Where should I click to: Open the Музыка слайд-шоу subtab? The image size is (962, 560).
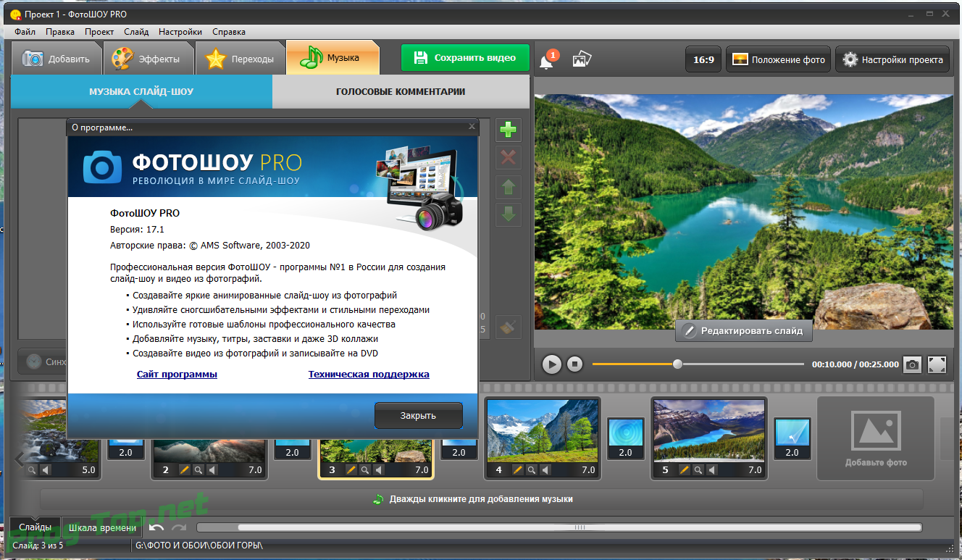point(141,92)
